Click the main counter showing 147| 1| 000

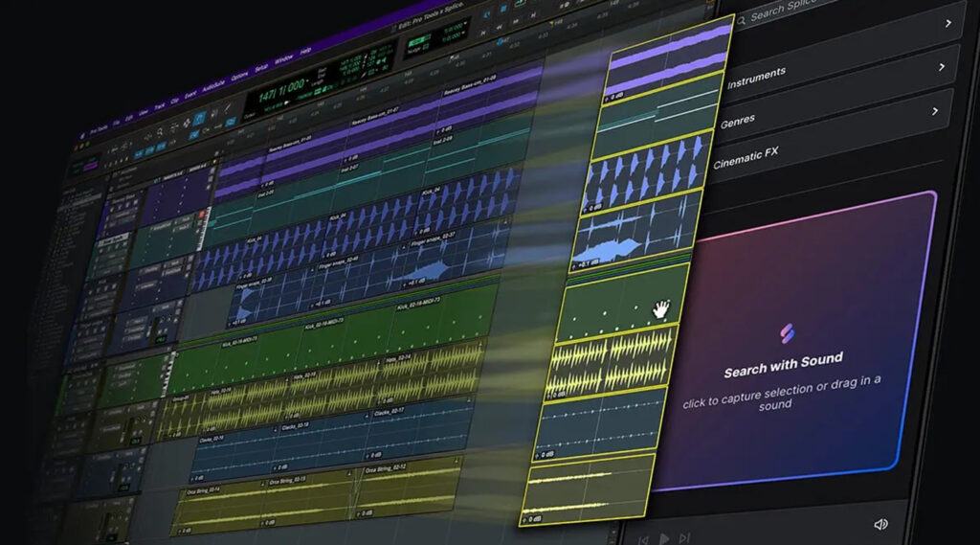(x=280, y=89)
